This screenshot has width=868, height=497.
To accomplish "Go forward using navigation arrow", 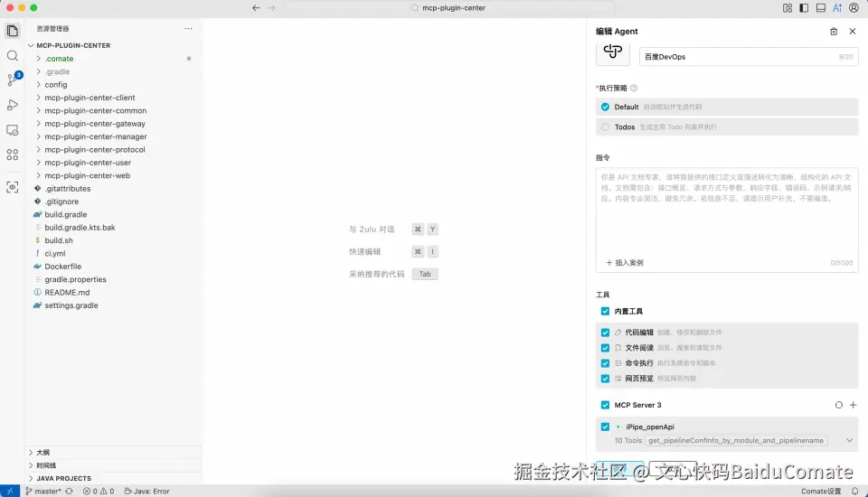I will click(271, 8).
